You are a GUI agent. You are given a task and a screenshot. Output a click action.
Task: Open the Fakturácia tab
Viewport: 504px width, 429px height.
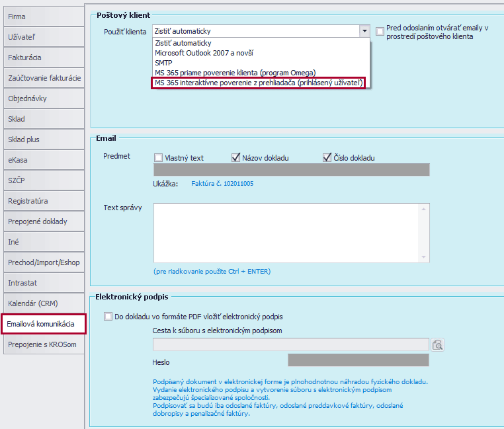pyautogui.click(x=44, y=58)
